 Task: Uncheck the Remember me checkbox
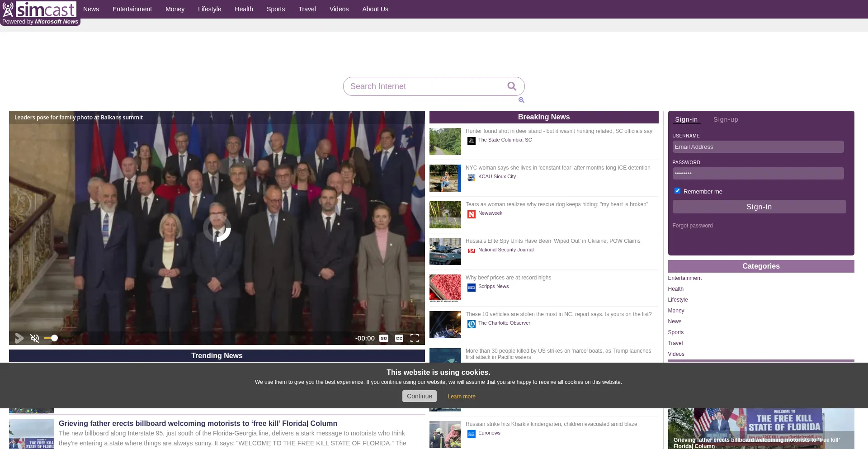click(x=677, y=191)
